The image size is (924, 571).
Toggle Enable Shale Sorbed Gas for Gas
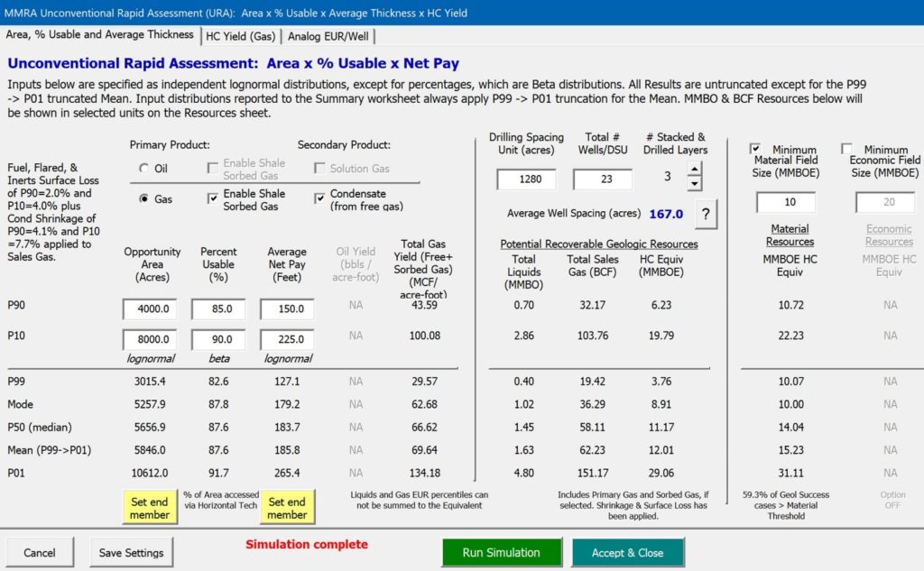click(213, 198)
